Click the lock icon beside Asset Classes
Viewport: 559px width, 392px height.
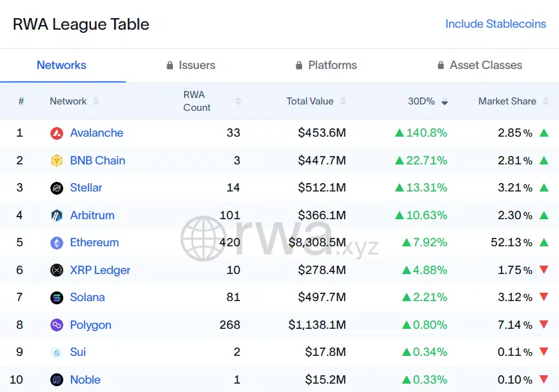click(x=441, y=65)
